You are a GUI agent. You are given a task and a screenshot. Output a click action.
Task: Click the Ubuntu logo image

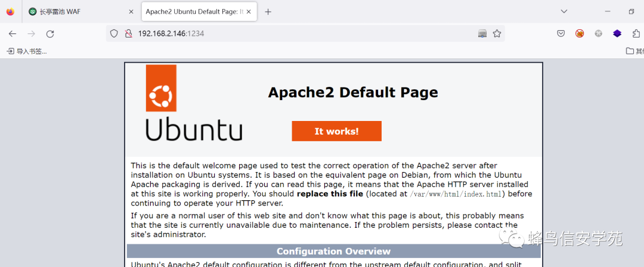pyautogui.click(x=193, y=103)
